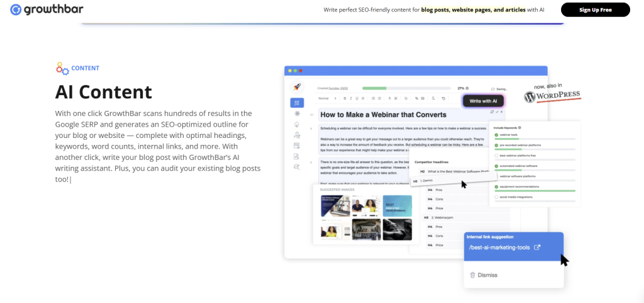Viewport: 644px width, 303px height.
Task: Click the magnifier search sidebar icon
Action: (297, 167)
